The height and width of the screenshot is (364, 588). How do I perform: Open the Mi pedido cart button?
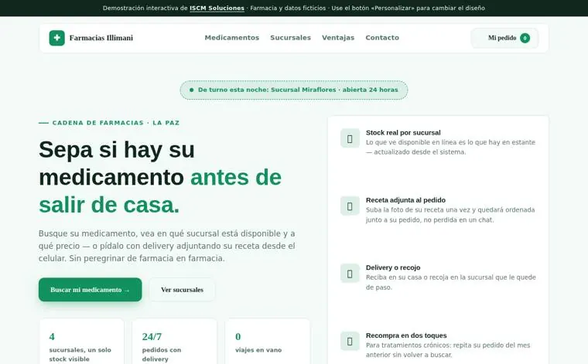pyautogui.click(x=504, y=38)
